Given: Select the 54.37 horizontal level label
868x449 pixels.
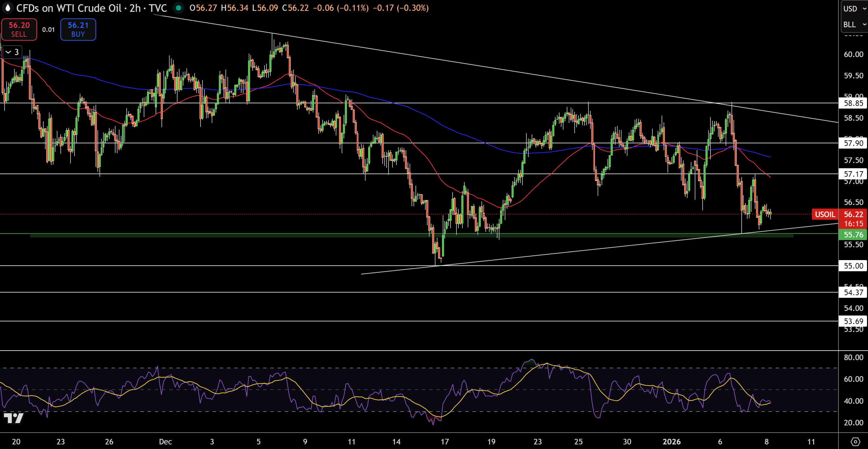Looking at the screenshot, I should tap(853, 292).
